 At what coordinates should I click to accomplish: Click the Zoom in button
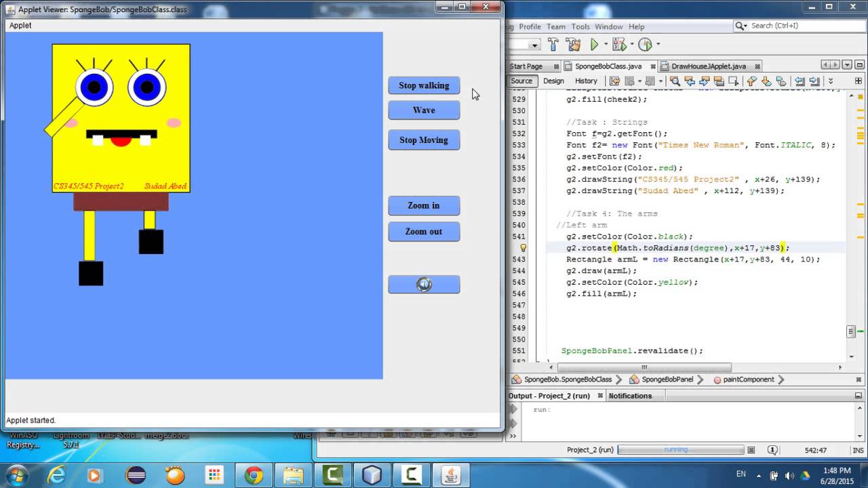tap(424, 205)
